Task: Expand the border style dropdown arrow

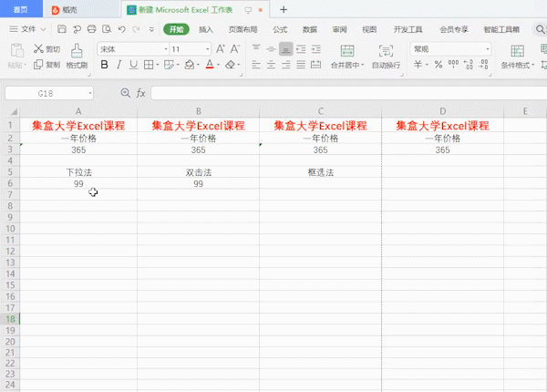Action: (158, 65)
